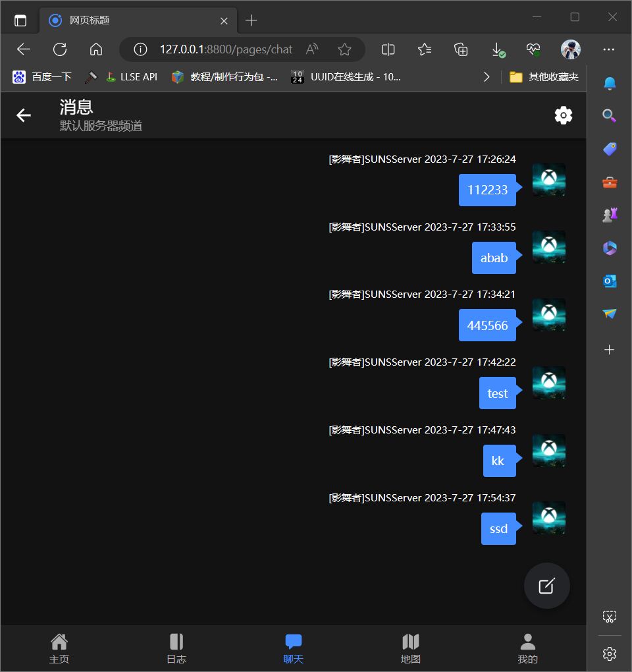Open the sidebar search icon

[609, 115]
